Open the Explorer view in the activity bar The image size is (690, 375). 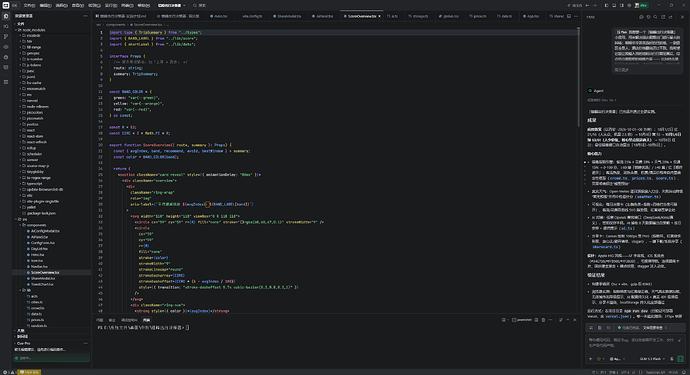(x=6, y=16)
